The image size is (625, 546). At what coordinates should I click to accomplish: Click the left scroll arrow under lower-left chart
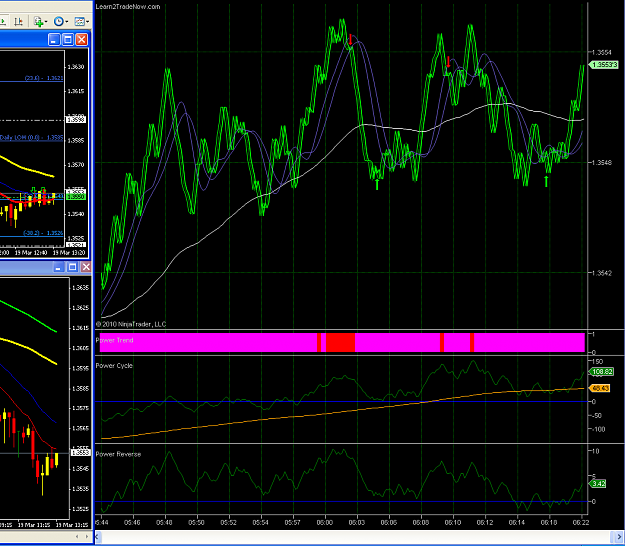click(77, 536)
